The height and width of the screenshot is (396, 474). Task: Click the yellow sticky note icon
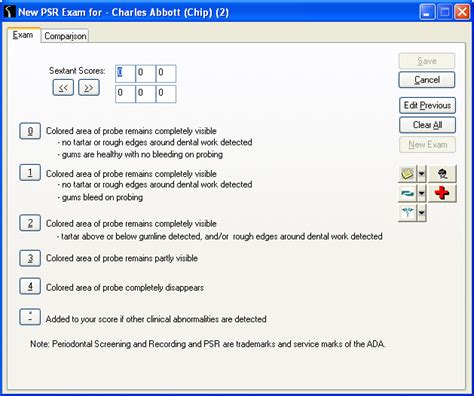[407, 174]
